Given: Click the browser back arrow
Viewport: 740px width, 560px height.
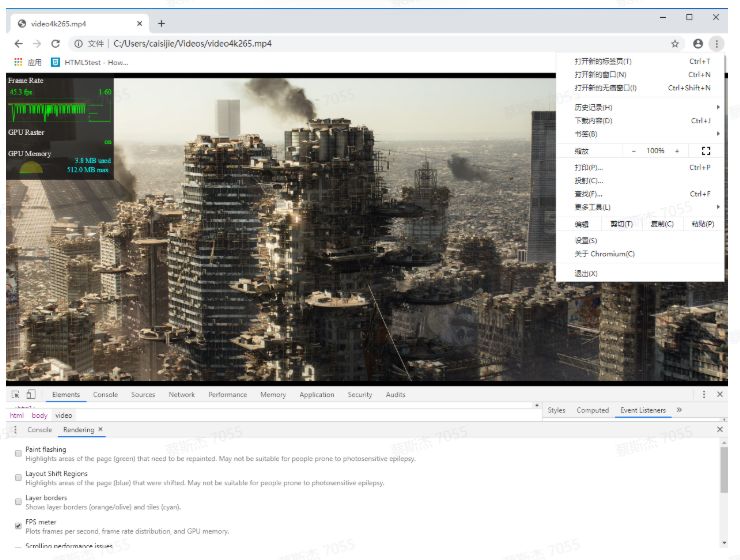Looking at the screenshot, I should (18, 44).
